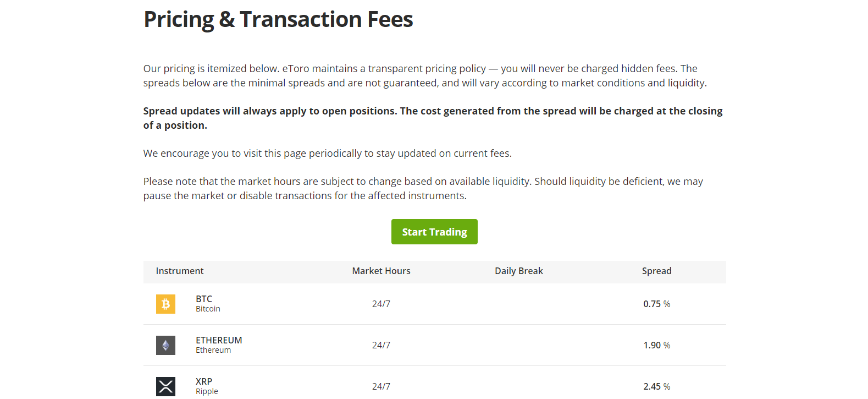
Task: Select the ETHEREUM instrument name
Action: click(219, 340)
